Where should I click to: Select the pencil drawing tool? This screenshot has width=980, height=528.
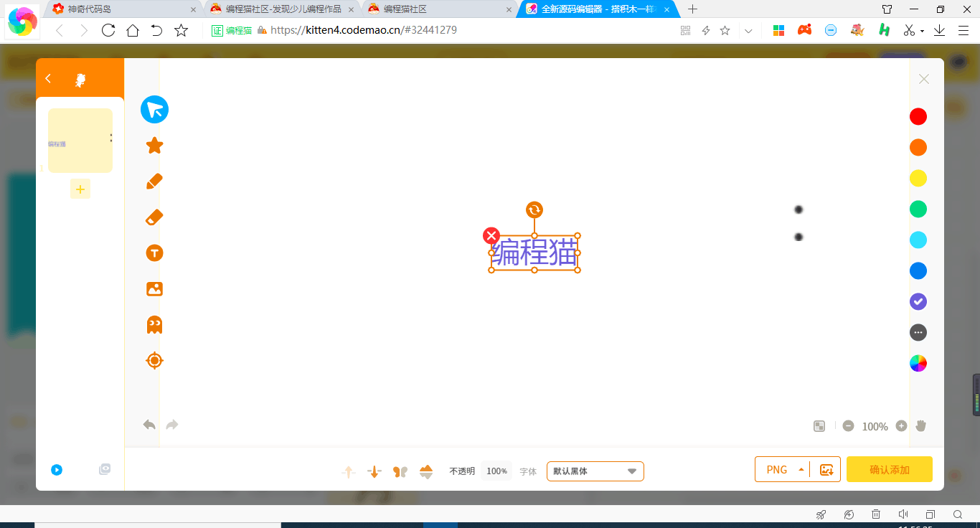point(154,181)
